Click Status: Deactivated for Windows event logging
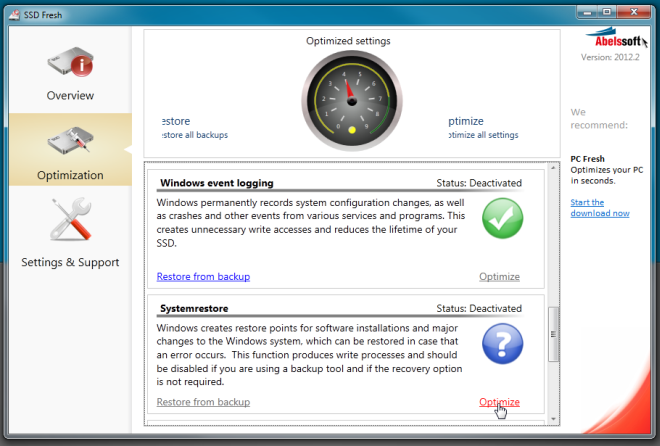The height and width of the screenshot is (446, 660). [x=479, y=183]
